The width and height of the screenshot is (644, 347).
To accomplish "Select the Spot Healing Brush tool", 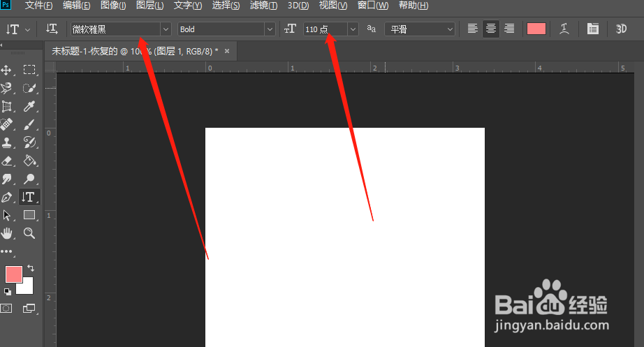I will coord(6,124).
